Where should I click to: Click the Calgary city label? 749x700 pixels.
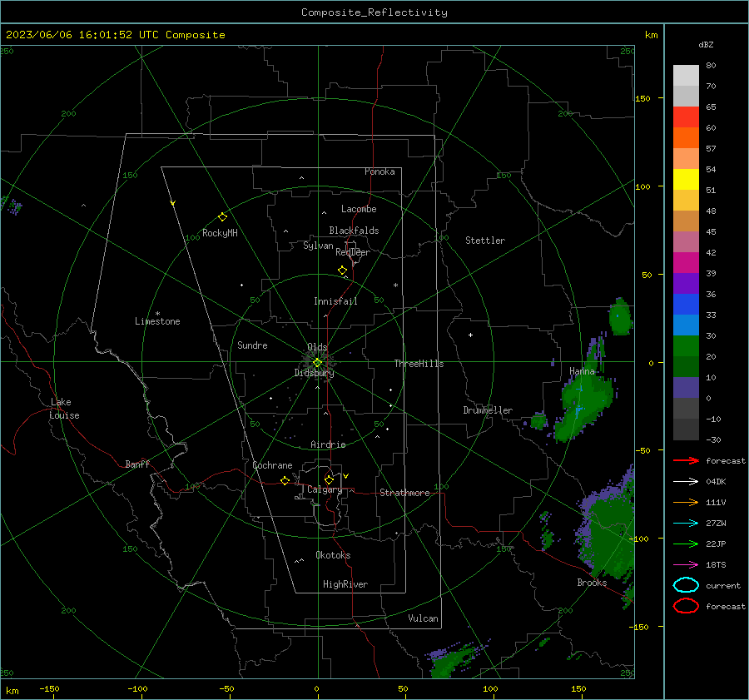(x=325, y=489)
